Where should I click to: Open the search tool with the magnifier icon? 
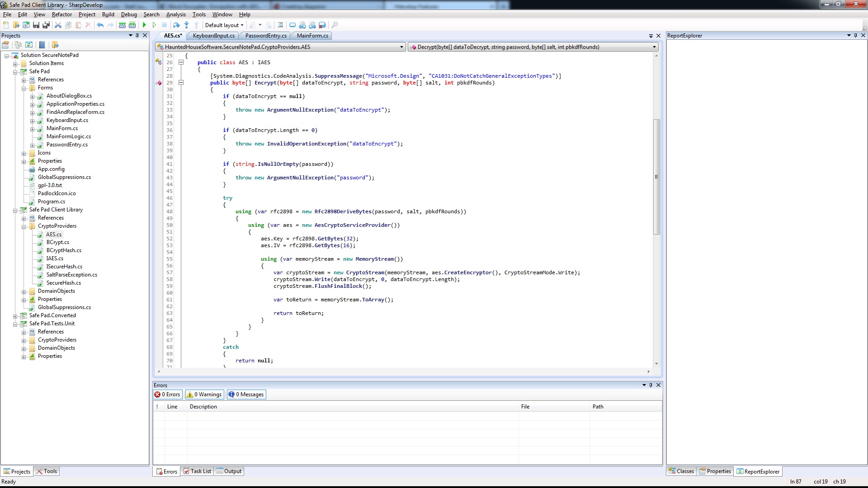point(335,25)
